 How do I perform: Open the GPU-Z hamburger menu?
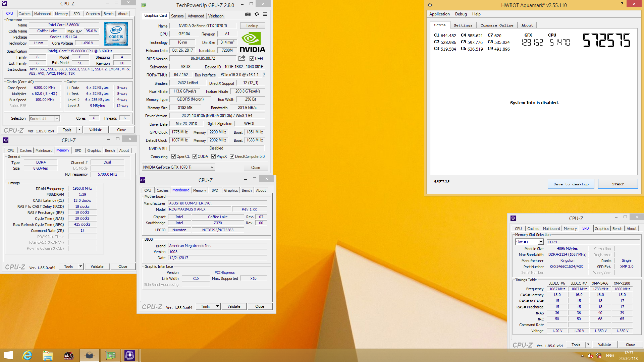pyautogui.click(x=265, y=14)
